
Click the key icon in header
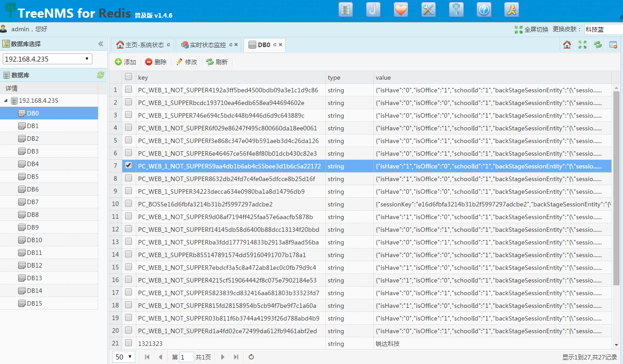pyautogui.click(x=456, y=10)
